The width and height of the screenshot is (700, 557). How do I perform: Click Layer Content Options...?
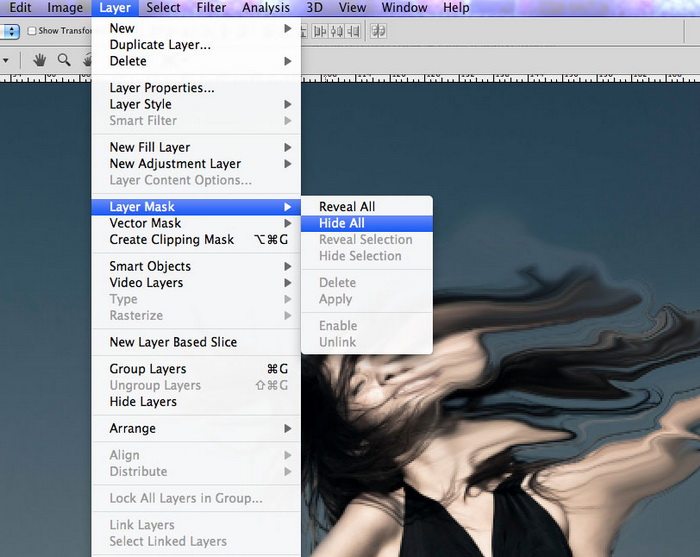coord(196,180)
